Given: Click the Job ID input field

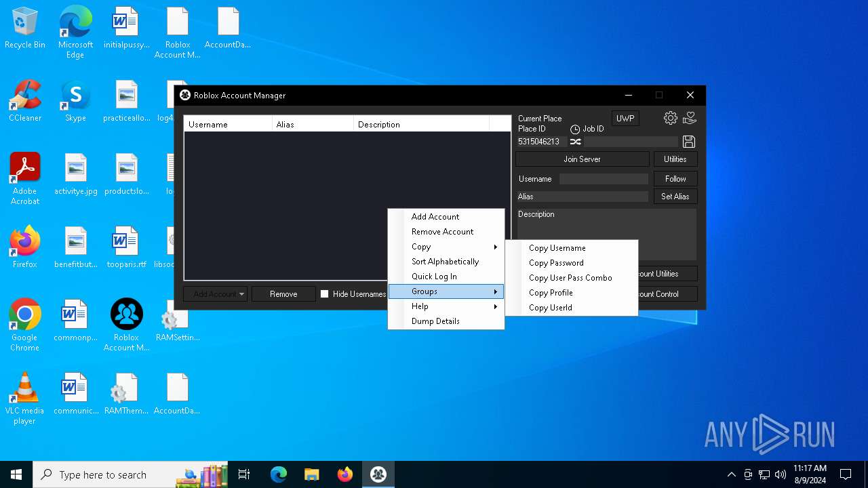Looking at the screenshot, I should 631,142.
